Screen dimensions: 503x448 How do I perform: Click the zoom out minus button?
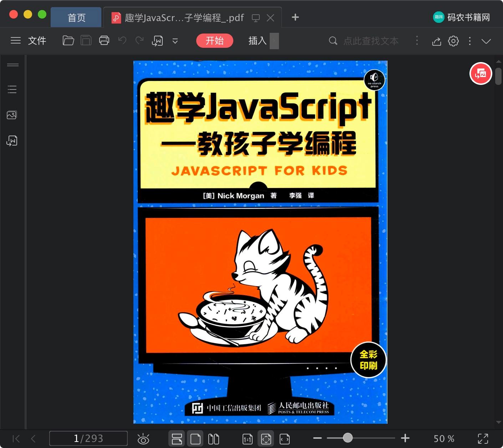click(x=317, y=438)
